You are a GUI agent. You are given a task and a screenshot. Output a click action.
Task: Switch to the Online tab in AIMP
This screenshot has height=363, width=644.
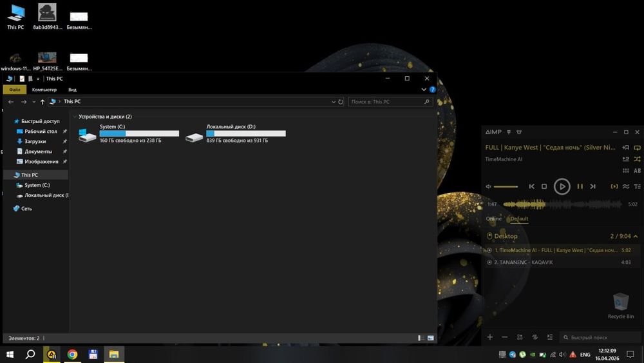(493, 219)
